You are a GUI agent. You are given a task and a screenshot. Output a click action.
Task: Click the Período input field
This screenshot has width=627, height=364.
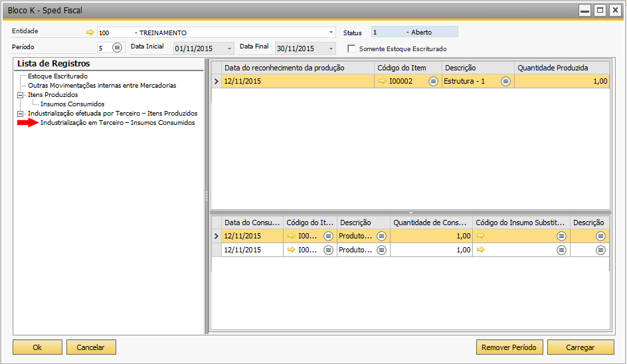(104, 48)
